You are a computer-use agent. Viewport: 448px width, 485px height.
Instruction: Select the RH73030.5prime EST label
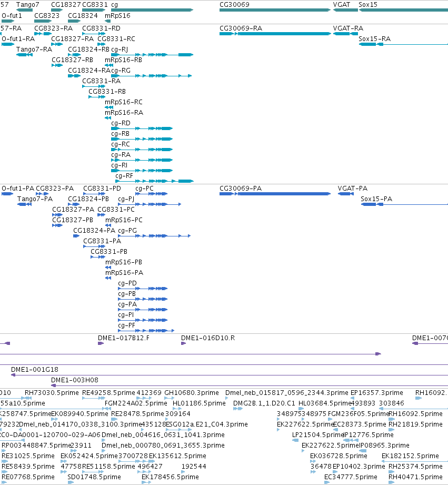(x=52, y=392)
